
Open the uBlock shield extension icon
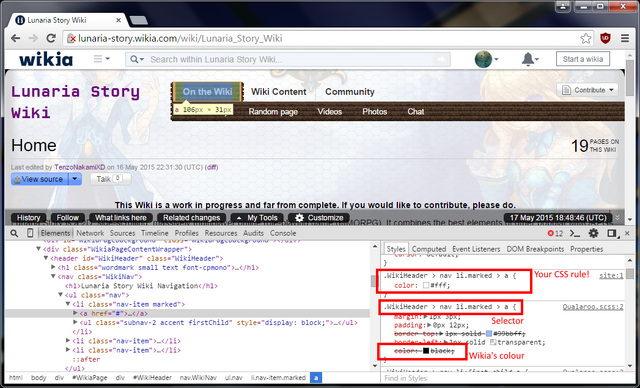coord(605,38)
